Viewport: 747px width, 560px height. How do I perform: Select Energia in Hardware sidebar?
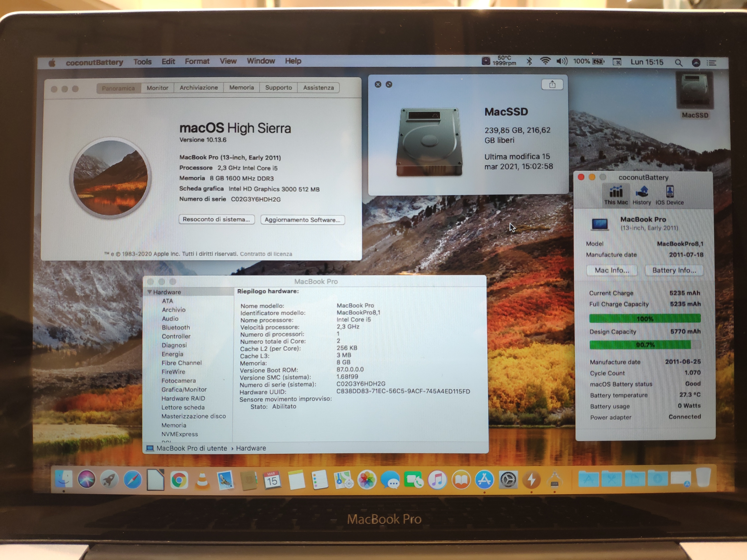click(172, 354)
